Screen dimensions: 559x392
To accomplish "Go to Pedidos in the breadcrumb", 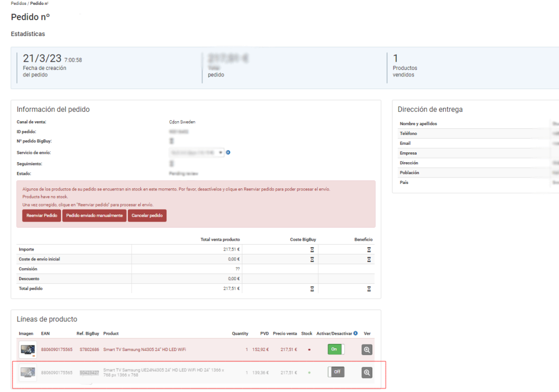I will 18,3.
